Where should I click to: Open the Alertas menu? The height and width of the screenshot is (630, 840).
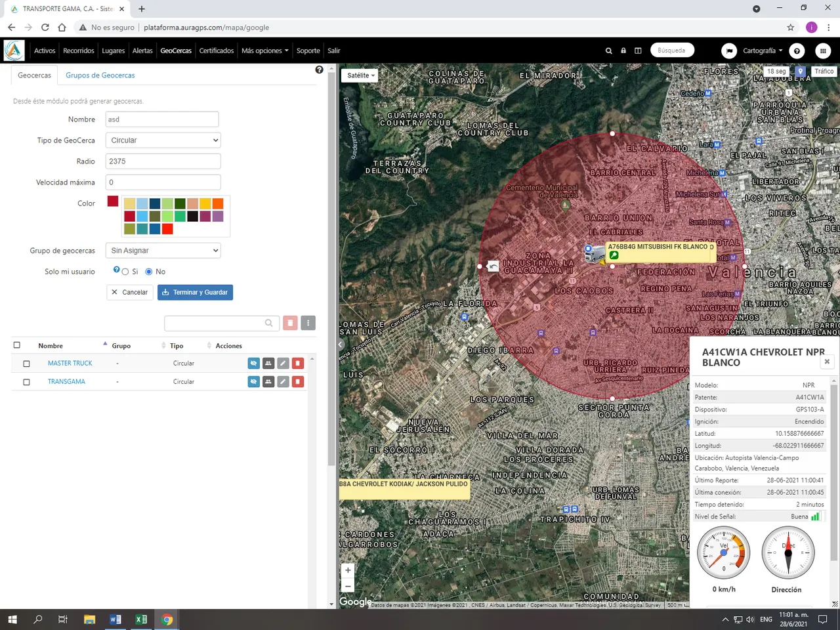click(142, 51)
